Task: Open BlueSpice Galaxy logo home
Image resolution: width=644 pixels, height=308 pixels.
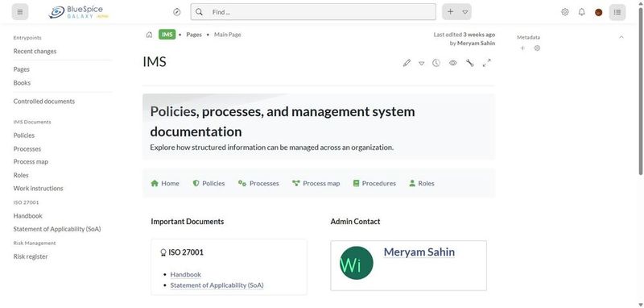Action: pos(78,12)
